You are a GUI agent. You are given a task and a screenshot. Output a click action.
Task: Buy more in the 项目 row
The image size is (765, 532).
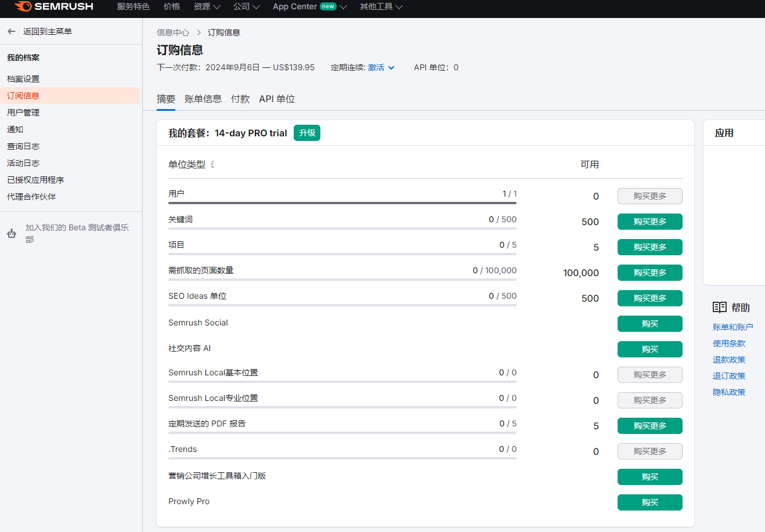pos(650,247)
